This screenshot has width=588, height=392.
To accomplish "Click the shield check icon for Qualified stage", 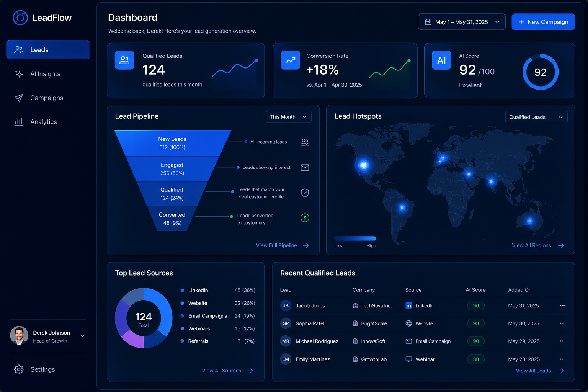I will pyautogui.click(x=305, y=193).
